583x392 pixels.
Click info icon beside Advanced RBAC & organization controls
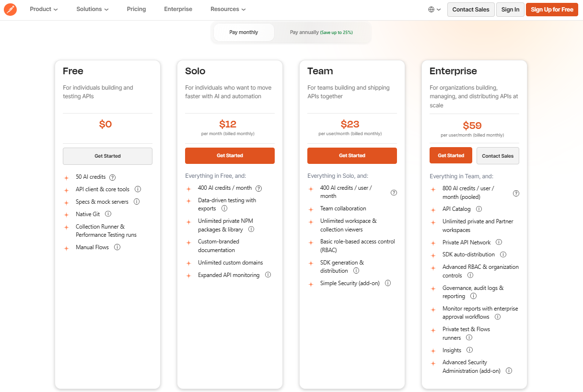click(x=470, y=276)
